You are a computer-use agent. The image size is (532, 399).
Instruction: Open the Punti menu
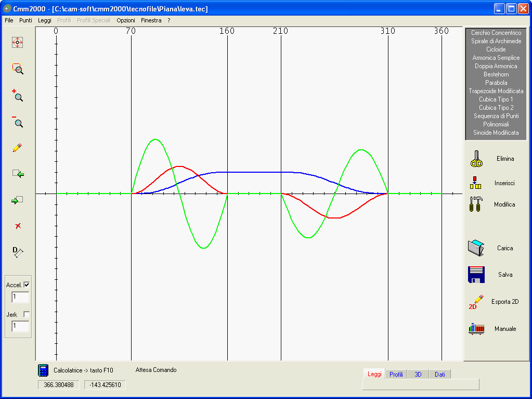point(26,20)
